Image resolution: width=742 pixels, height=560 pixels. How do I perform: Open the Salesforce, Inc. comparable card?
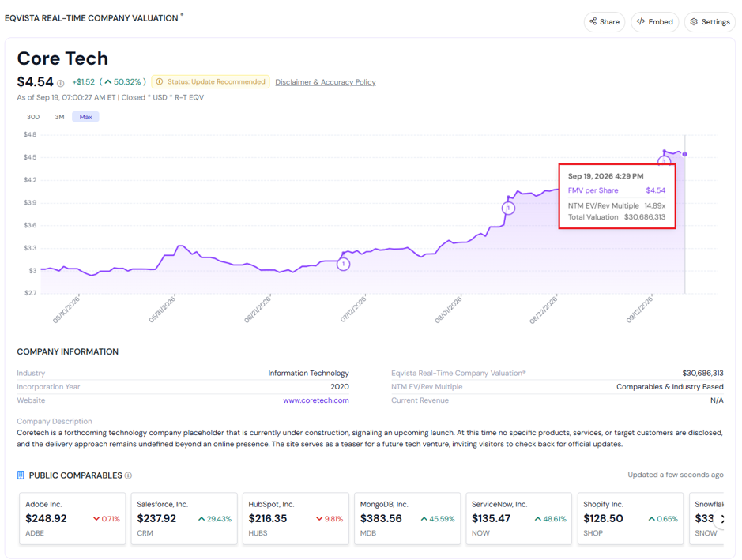184,518
